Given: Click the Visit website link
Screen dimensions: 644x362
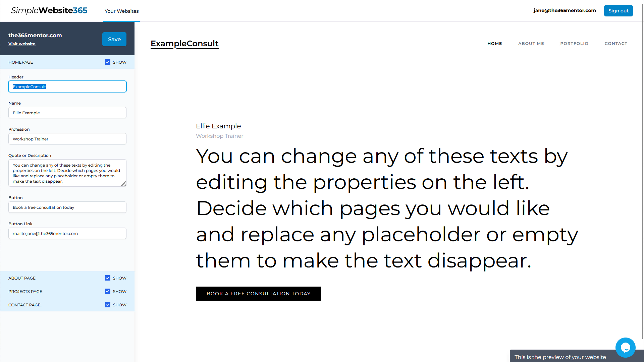Looking at the screenshot, I should pos(22,44).
